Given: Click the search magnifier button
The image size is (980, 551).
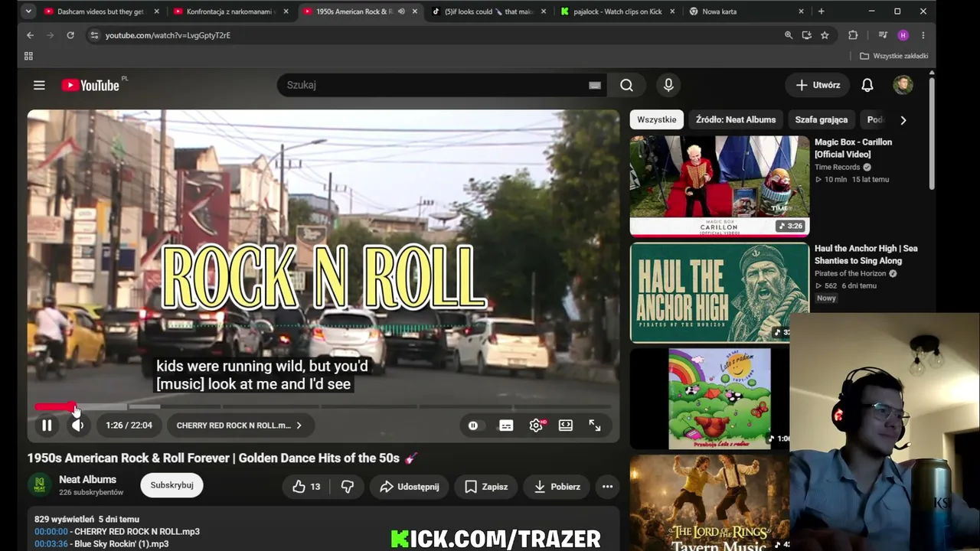Looking at the screenshot, I should [x=626, y=85].
